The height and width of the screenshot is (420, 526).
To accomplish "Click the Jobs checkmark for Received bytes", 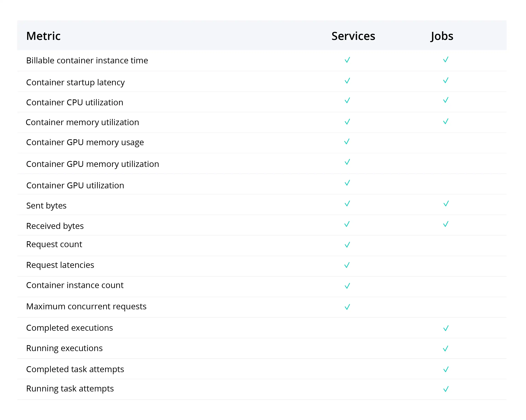I will point(446,224).
